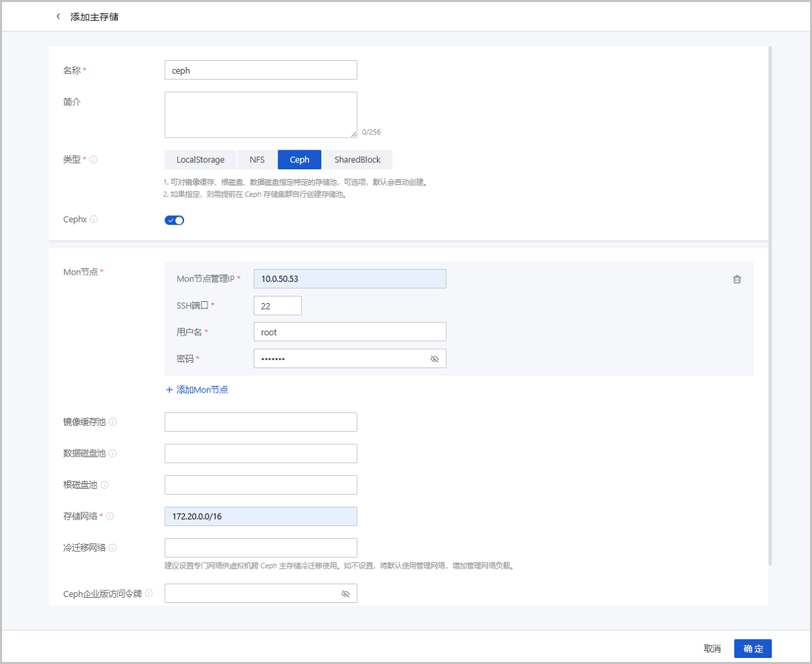Click the info icon beside 根磁盘池
Viewport: 812px width, 664px height.
(x=104, y=485)
